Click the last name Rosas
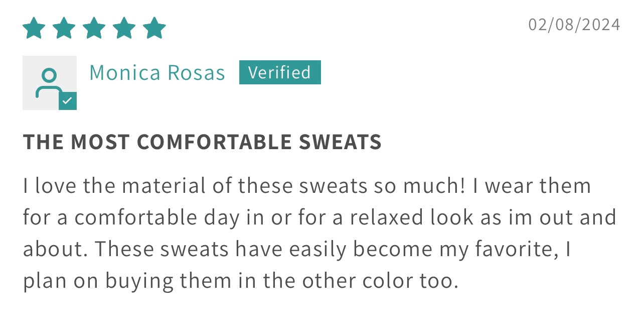 tap(196, 73)
